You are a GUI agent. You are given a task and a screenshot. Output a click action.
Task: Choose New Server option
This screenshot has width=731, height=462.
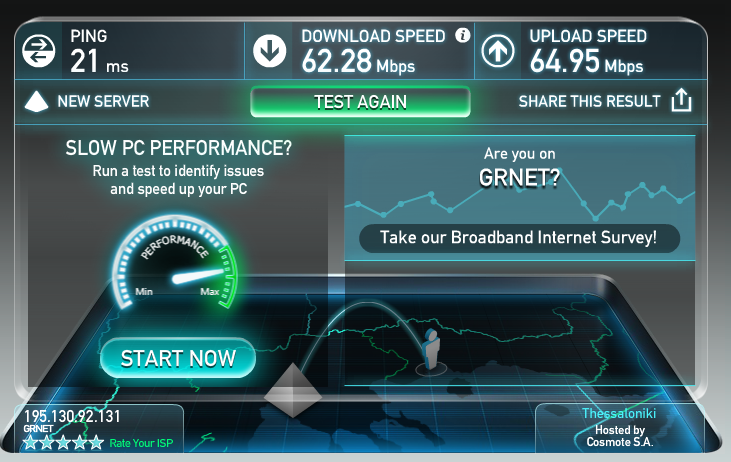pos(103,101)
